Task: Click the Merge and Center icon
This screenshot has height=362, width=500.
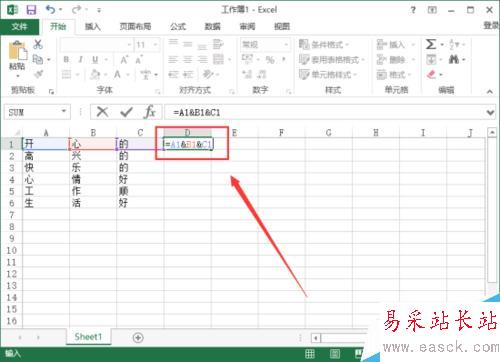Action: pos(218,59)
